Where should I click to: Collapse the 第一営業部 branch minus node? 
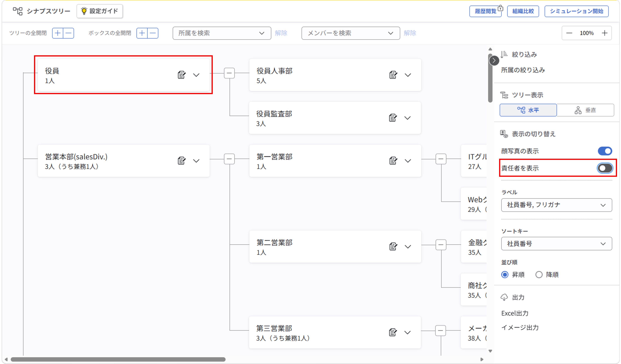tap(441, 159)
